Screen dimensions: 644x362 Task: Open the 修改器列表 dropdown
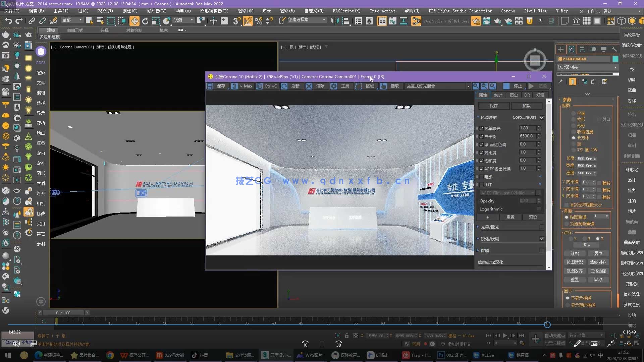tap(587, 67)
